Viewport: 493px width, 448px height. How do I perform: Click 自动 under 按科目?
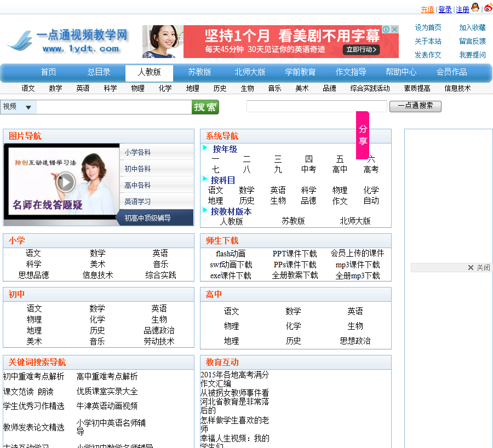pyautogui.click(x=371, y=200)
